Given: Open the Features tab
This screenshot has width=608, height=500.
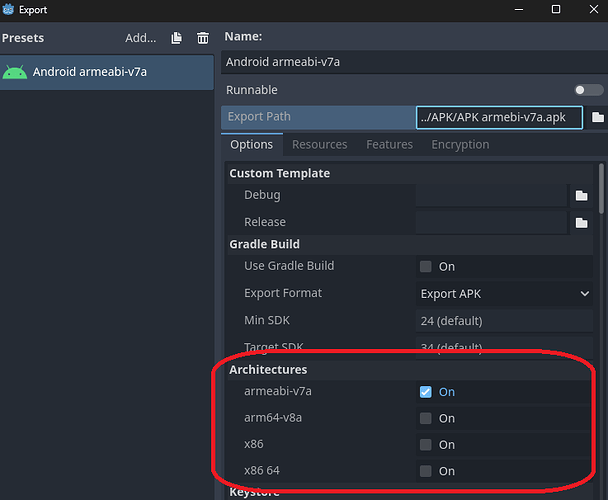Looking at the screenshot, I should pyautogui.click(x=389, y=145).
